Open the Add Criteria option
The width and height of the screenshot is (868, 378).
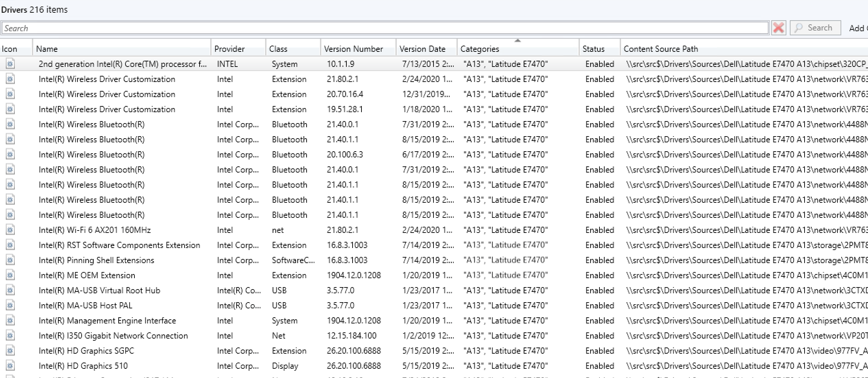(x=857, y=28)
